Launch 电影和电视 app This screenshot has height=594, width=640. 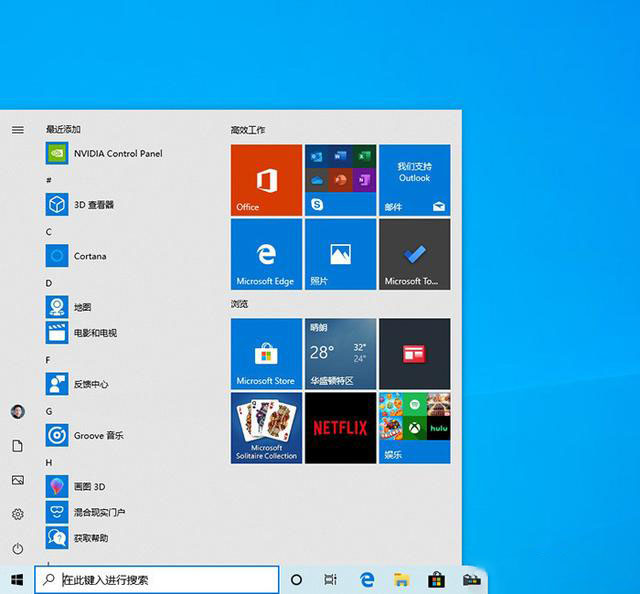(82, 333)
